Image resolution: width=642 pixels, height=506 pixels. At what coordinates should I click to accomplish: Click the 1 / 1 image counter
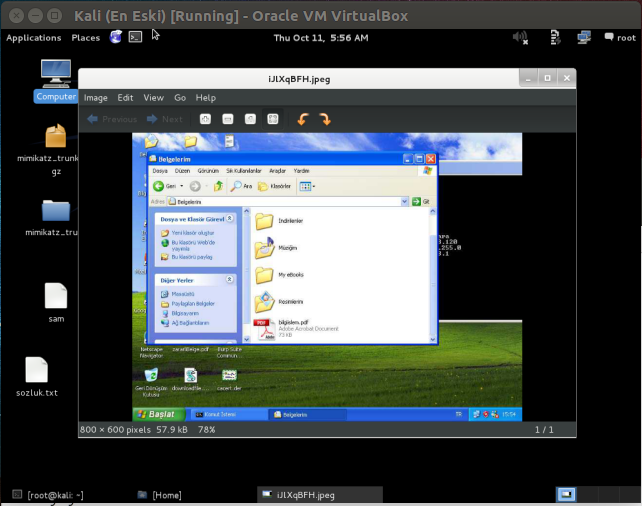(544, 429)
